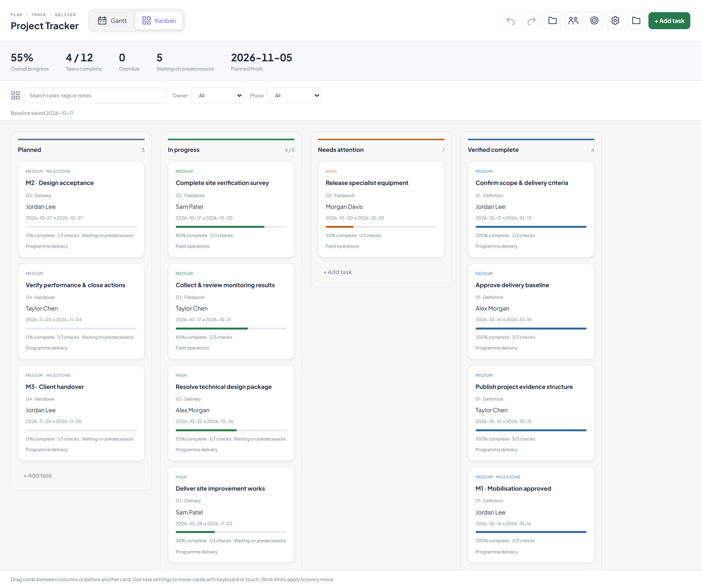701x588 pixels.
Task: Click the Waiting on predecessors stat
Action: [185, 62]
